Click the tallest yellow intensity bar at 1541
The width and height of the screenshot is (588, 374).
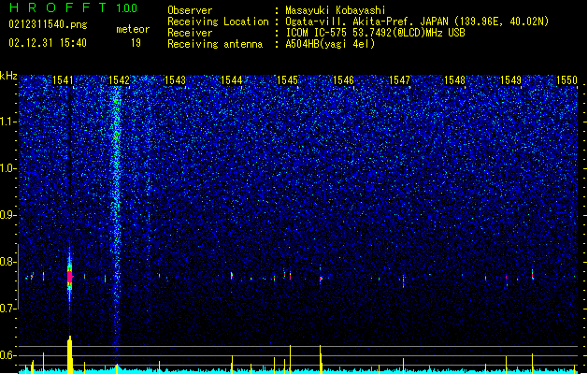coord(70,354)
